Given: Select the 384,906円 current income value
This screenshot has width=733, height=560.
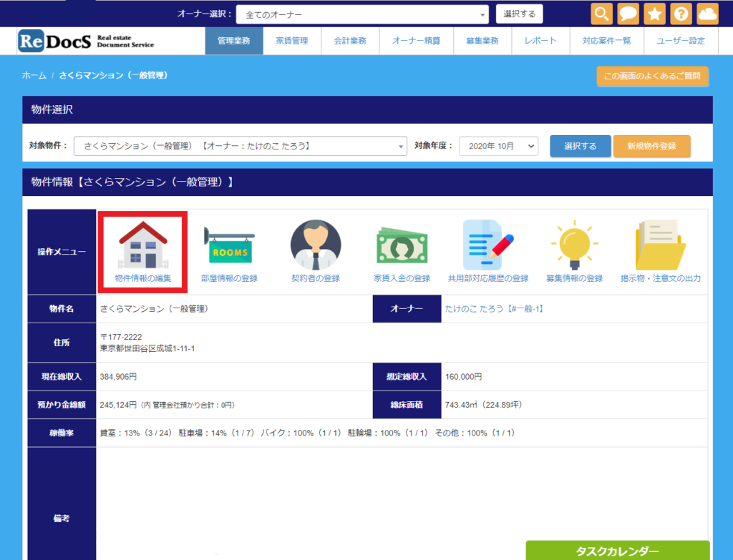Looking at the screenshot, I should pos(118,376).
